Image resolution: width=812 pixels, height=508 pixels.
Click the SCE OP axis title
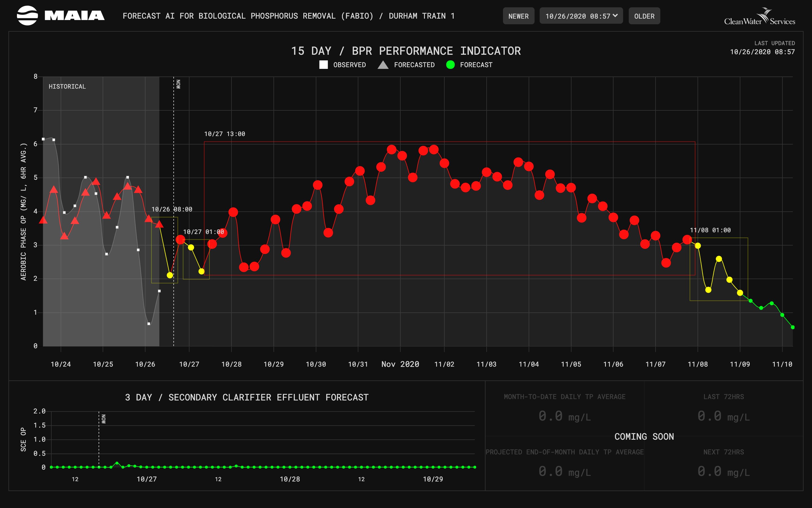coord(23,439)
